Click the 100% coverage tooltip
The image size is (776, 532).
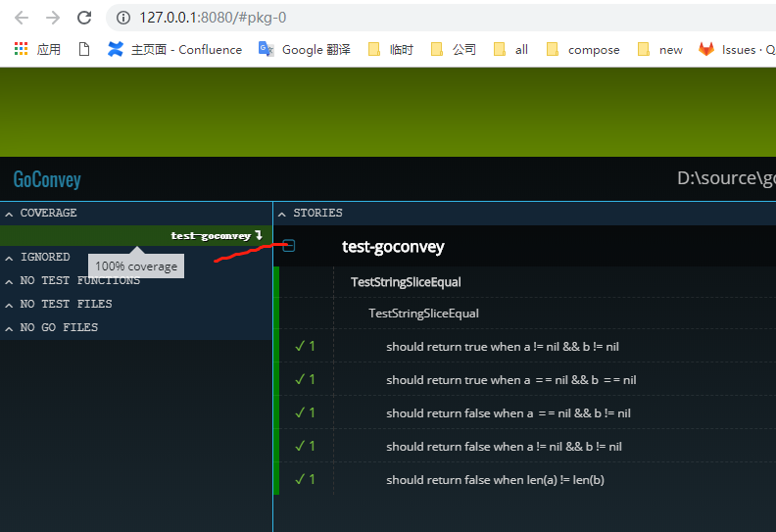coord(136,266)
